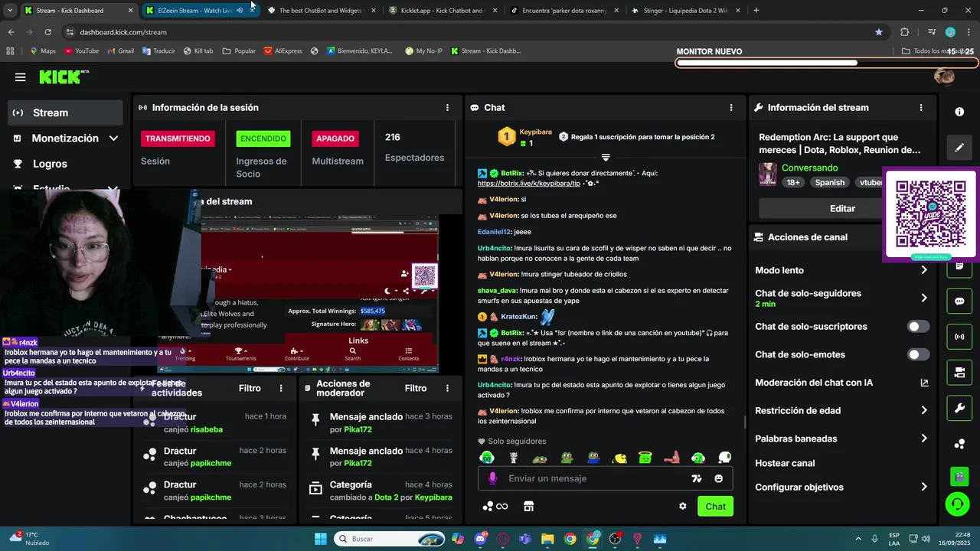Open AI chat moderation external link icon

click(x=924, y=383)
